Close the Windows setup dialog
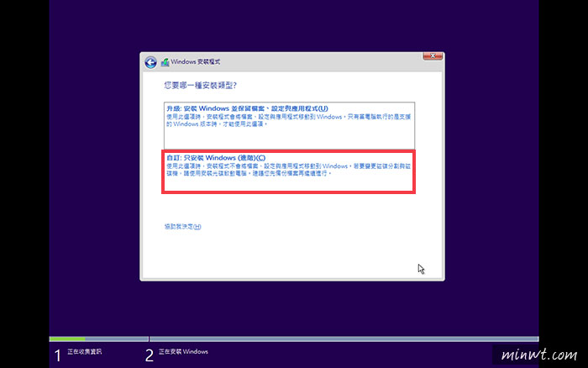This screenshot has width=588, height=368. point(433,56)
